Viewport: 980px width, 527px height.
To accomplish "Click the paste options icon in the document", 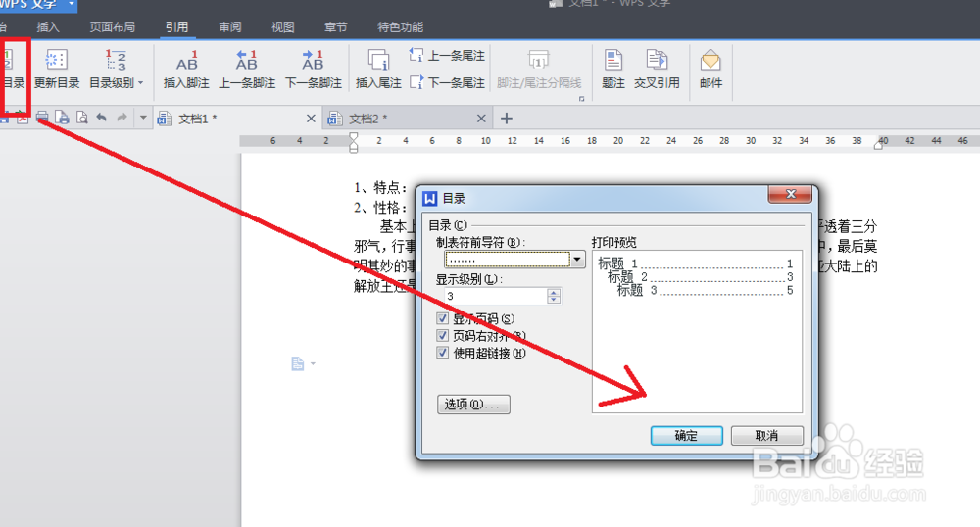I will [298, 363].
